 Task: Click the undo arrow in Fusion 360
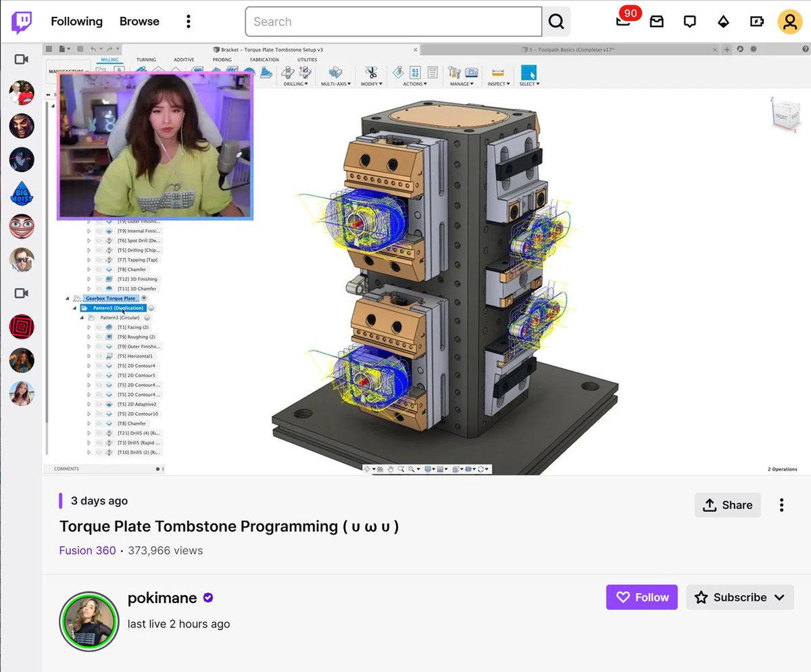(95, 49)
